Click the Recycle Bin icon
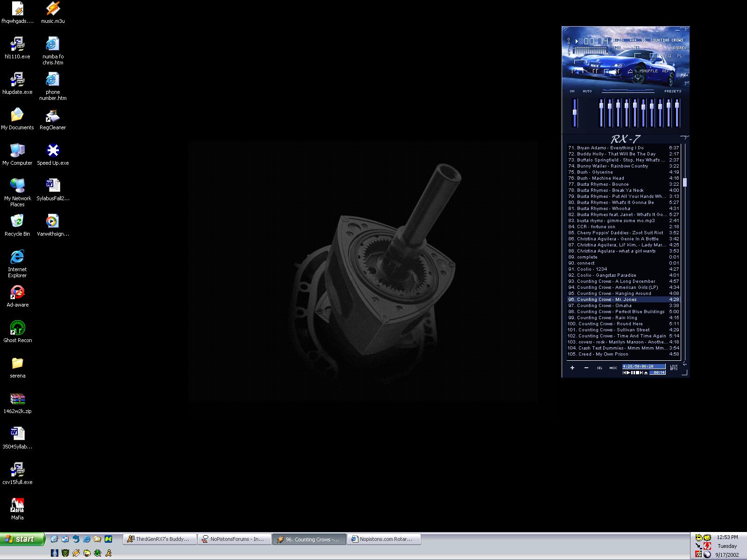This screenshot has height=560, width=747. pos(17,222)
